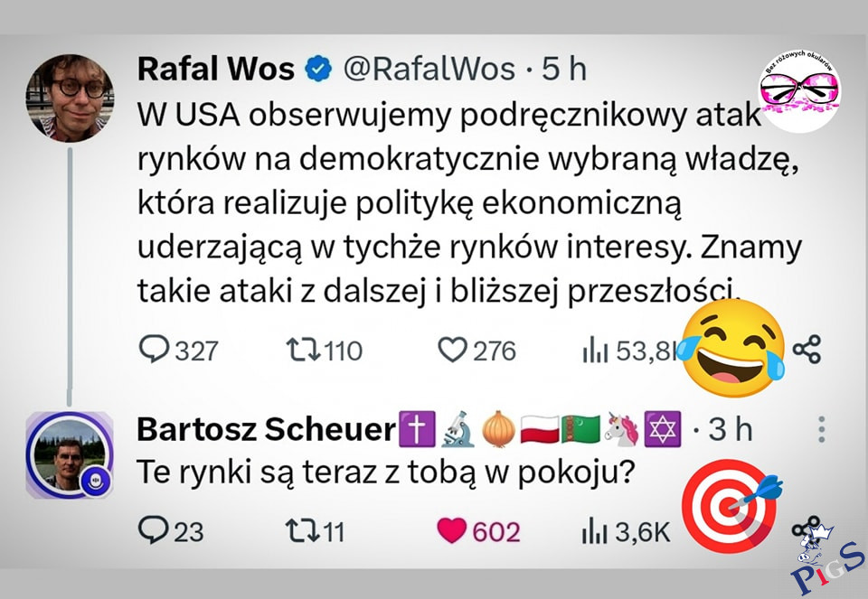Image resolution: width=868 pixels, height=599 pixels.
Task: View analytics of 3,6K views reply
Action: [x=626, y=531]
